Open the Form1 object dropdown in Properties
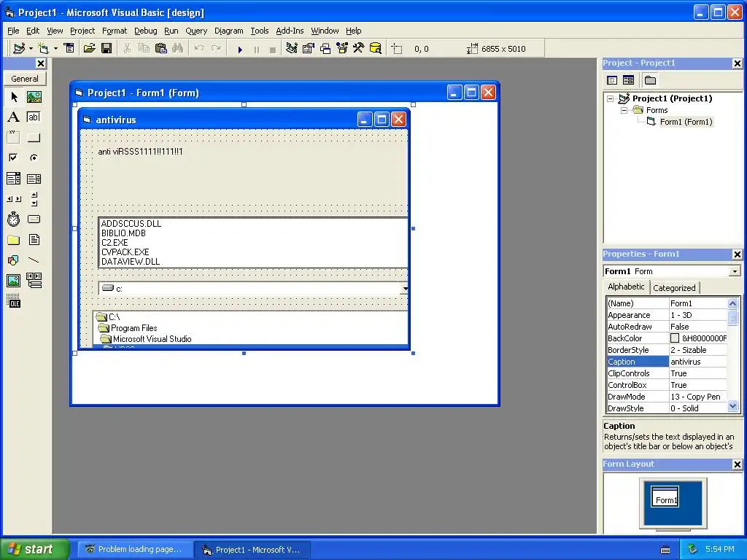 click(735, 271)
